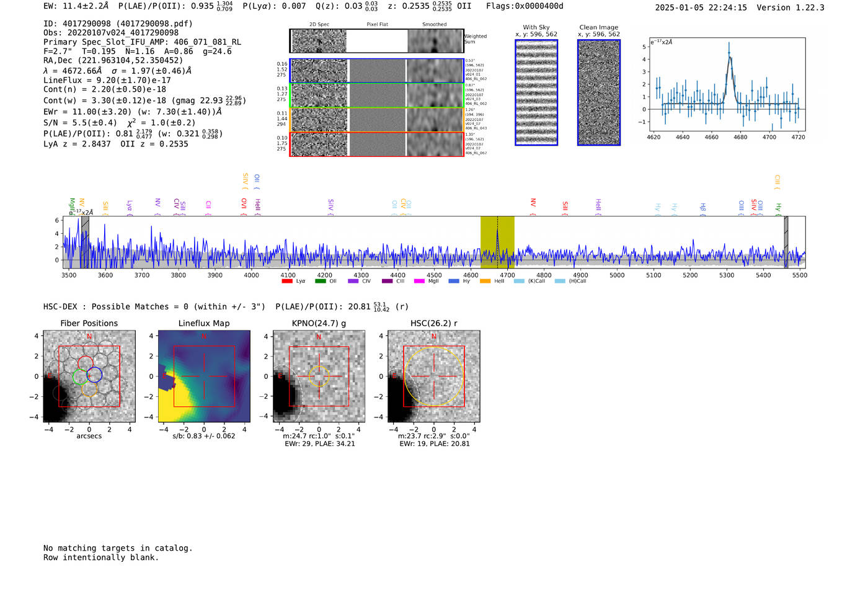868x591 pixels.
Task: Open the Clean Image cutout
Action: tap(599, 92)
